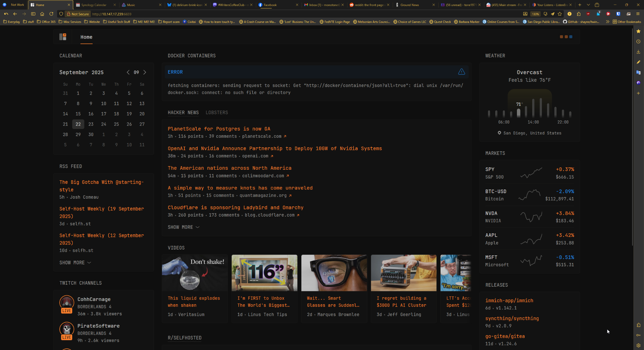Click the browser Reload page icon
The width and height of the screenshot is (644, 350).
coord(51,14)
